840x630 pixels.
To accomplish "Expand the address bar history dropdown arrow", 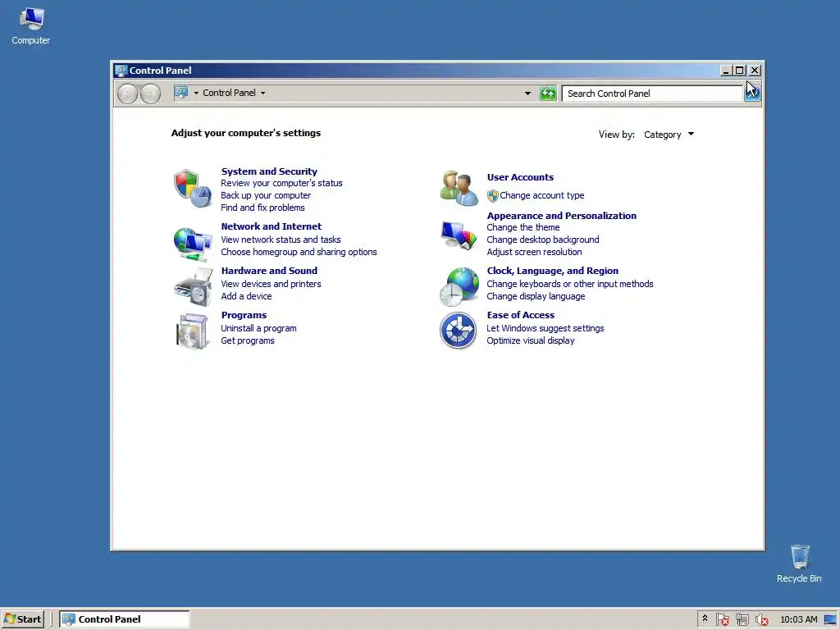I will tap(527, 94).
